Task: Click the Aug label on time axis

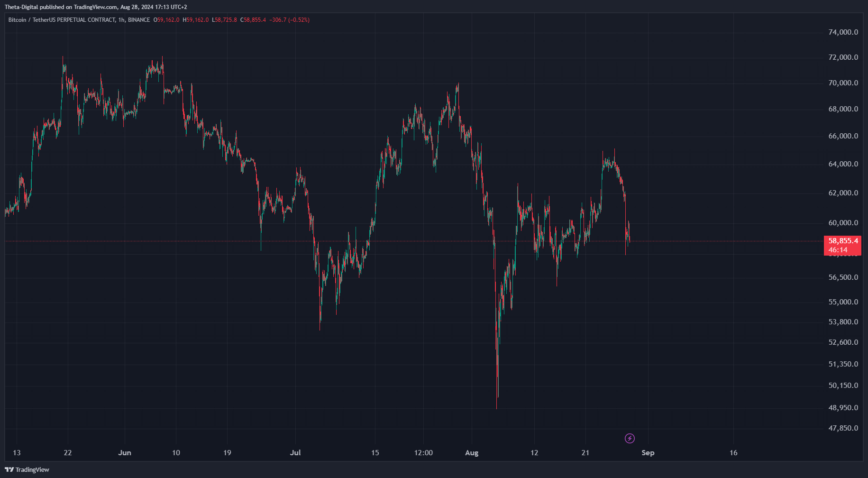Action: (472, 453)
